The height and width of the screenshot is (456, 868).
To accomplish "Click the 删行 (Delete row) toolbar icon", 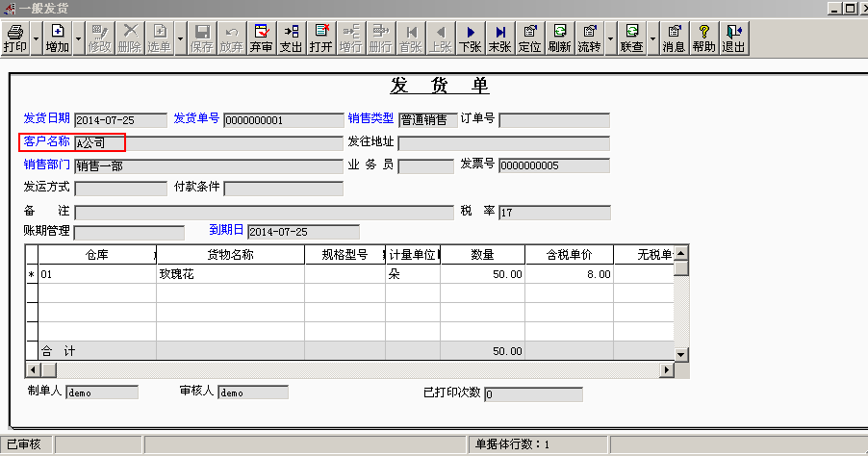I will [x=380, y=38].
